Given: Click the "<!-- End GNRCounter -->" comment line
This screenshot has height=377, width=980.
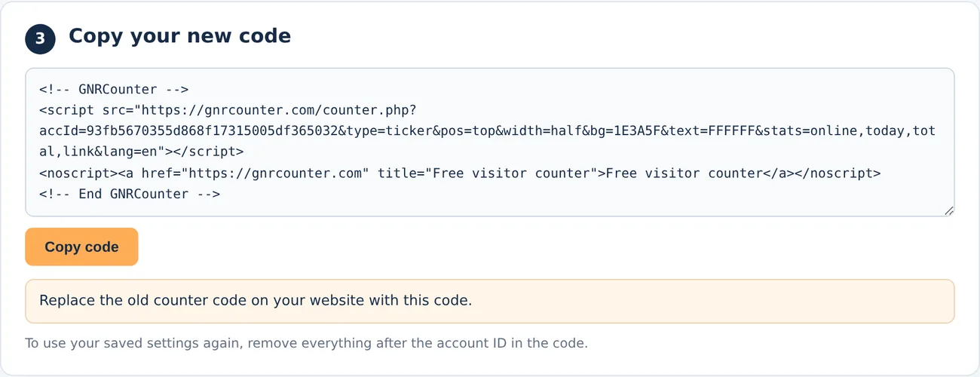Looking at the screenshot, I should 130,194.
